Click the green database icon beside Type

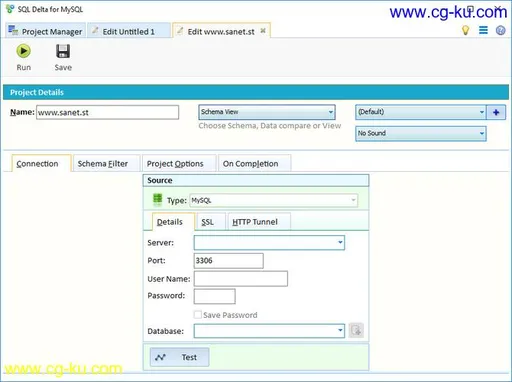pos(157,199)
